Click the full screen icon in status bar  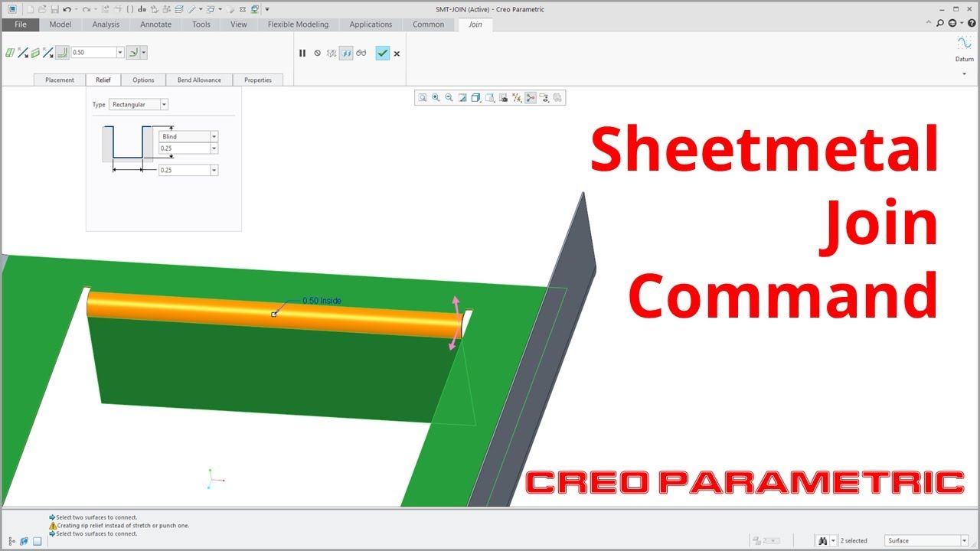pos(37,540)
